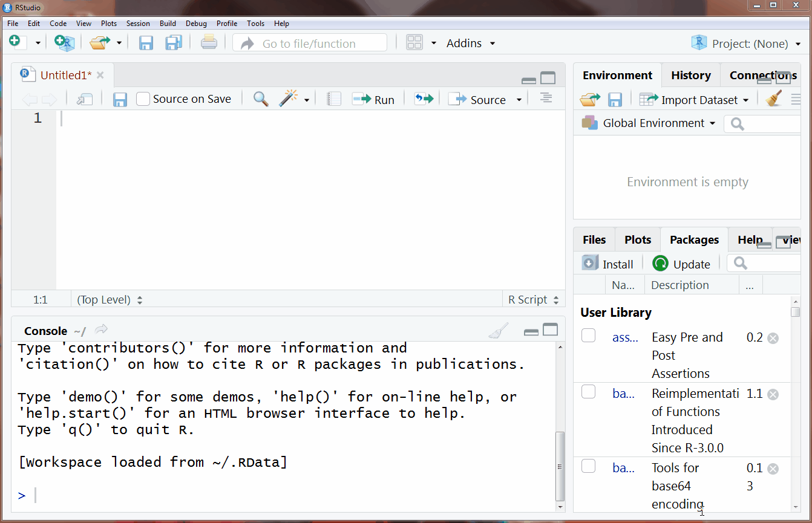The image size is (812, 523).
Task: Open the Addins dropdown
Action: pyautogui.click(x=471, y=44)
